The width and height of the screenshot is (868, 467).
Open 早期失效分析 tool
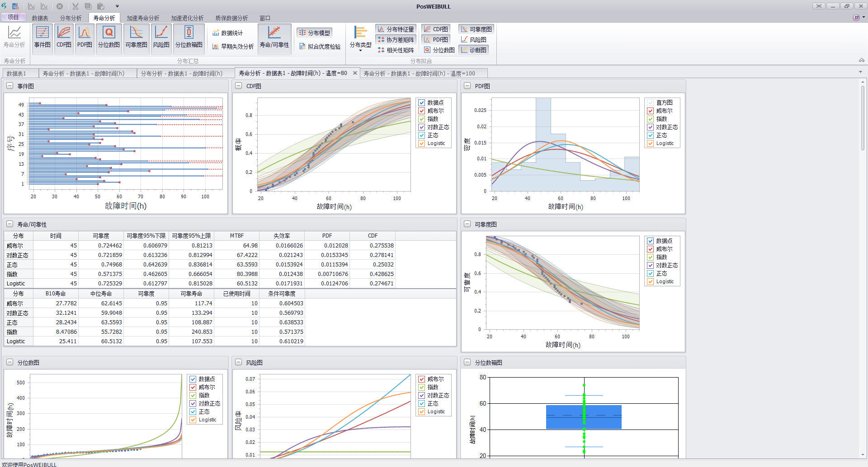[x=233, y=47]
